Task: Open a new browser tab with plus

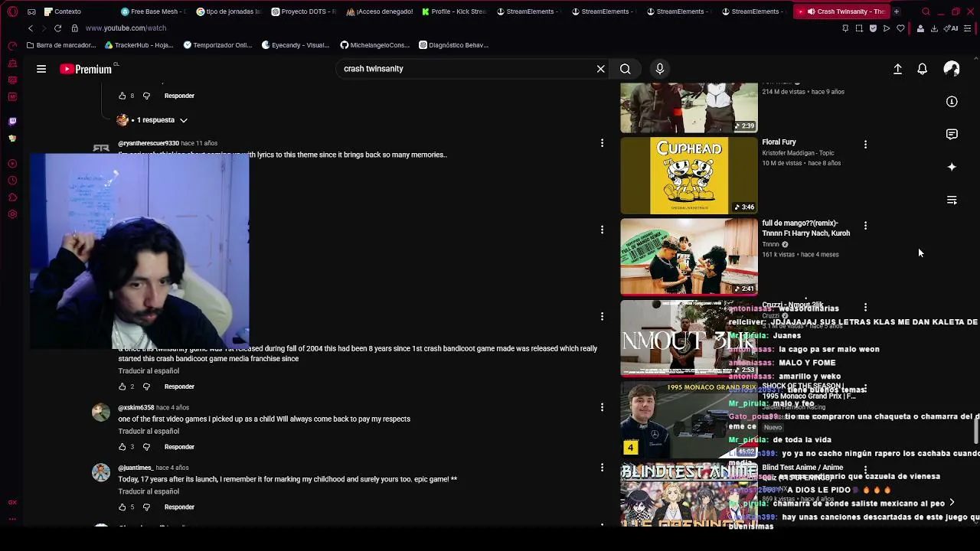Action: click(896, 11)
